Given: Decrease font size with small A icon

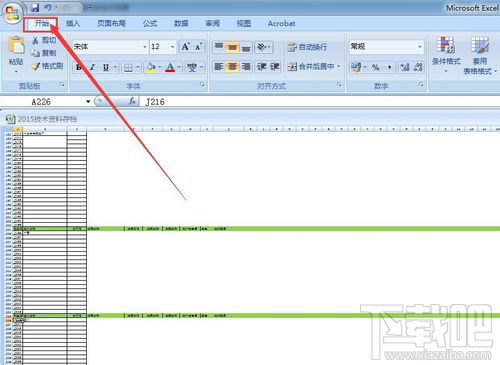Looking at the screenshot, I should click(198, 47).
